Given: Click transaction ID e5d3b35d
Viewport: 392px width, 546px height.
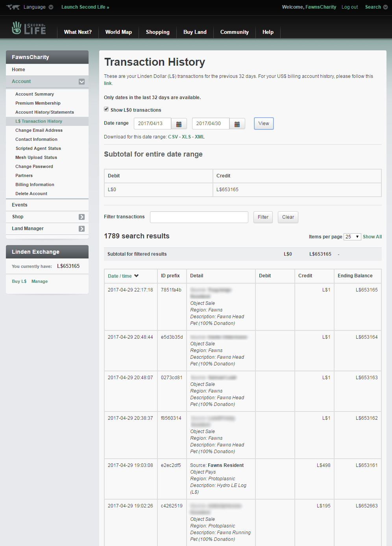Looking at the screenshot, I should 172,337.
